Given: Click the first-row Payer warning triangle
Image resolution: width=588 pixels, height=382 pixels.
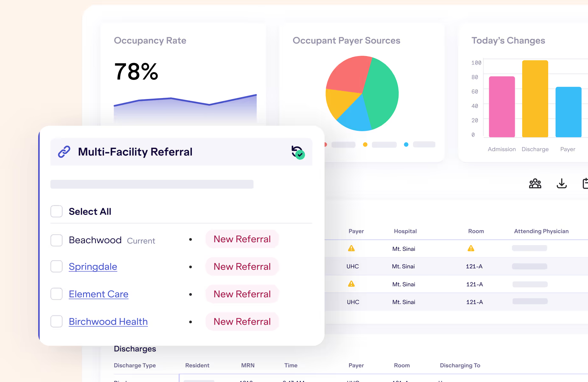Looking at the screenshot, I should [351, 248].
